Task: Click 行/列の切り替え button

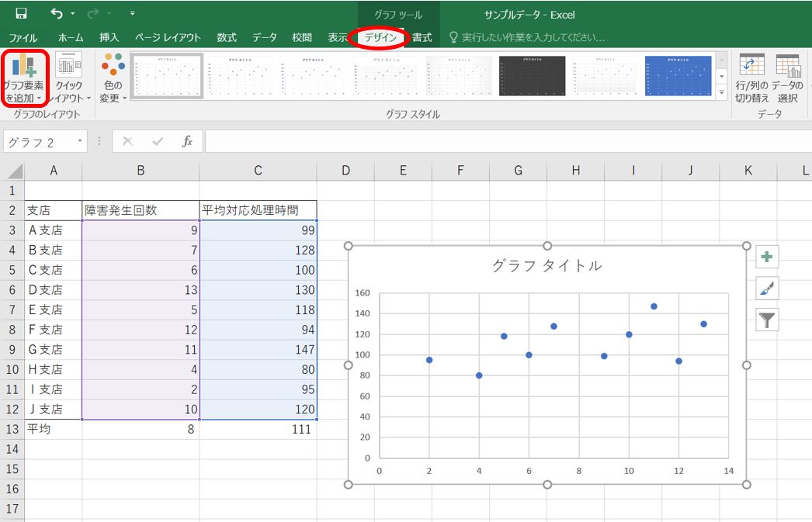Action: [x=751, y=78]
